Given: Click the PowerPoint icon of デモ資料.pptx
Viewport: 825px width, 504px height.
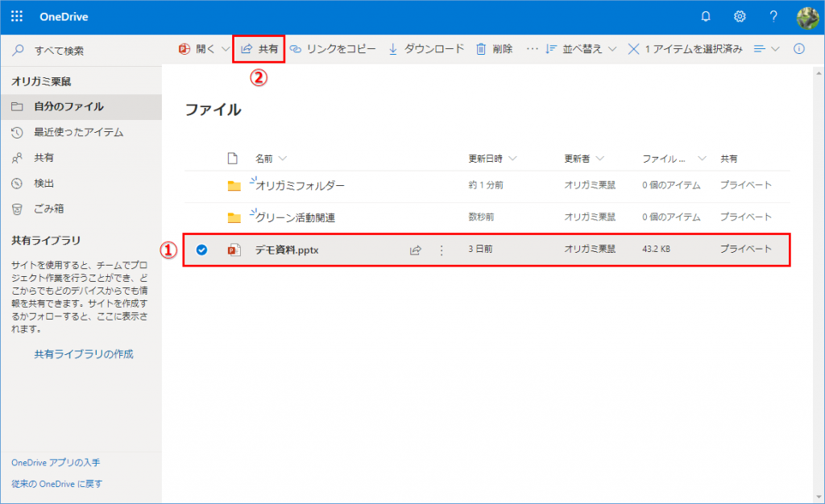Looking at the screenshot, I should pos(234,250).
